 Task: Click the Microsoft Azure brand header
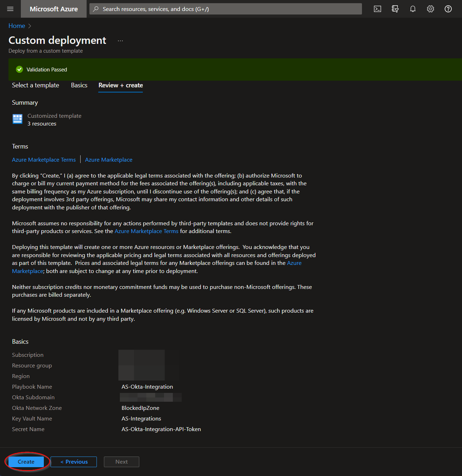[54, 9]
